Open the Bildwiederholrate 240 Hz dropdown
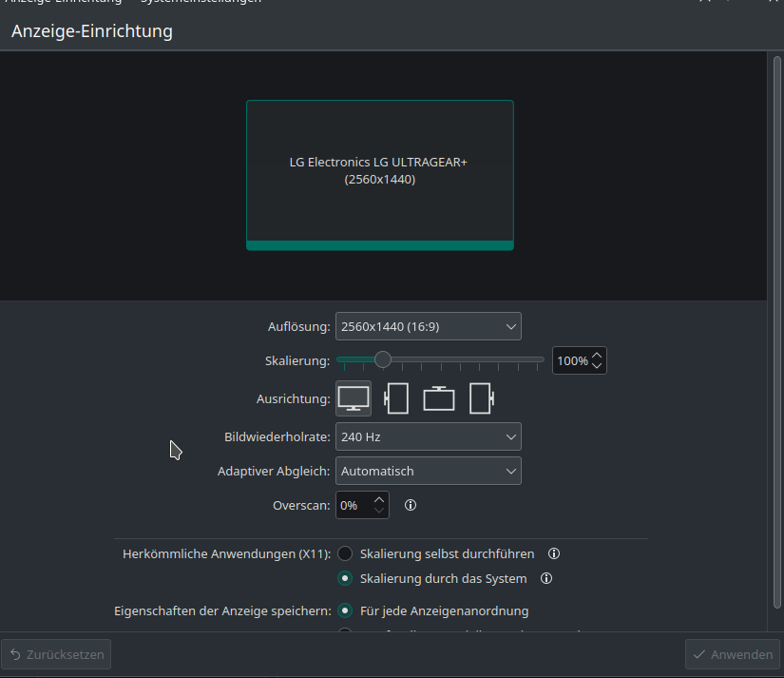This screenshot has height=678, width=784. (x=429, y=436)
